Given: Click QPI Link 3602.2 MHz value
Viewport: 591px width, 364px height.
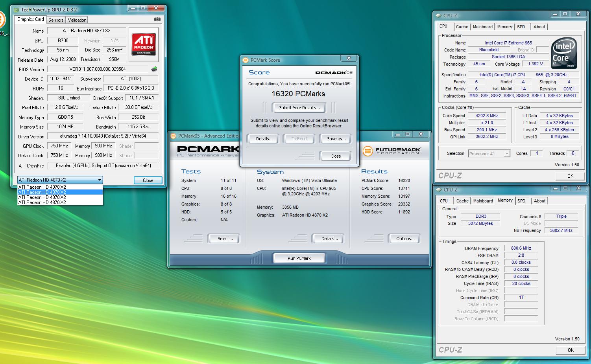Looking at the screenshot, I should (487, 137).
